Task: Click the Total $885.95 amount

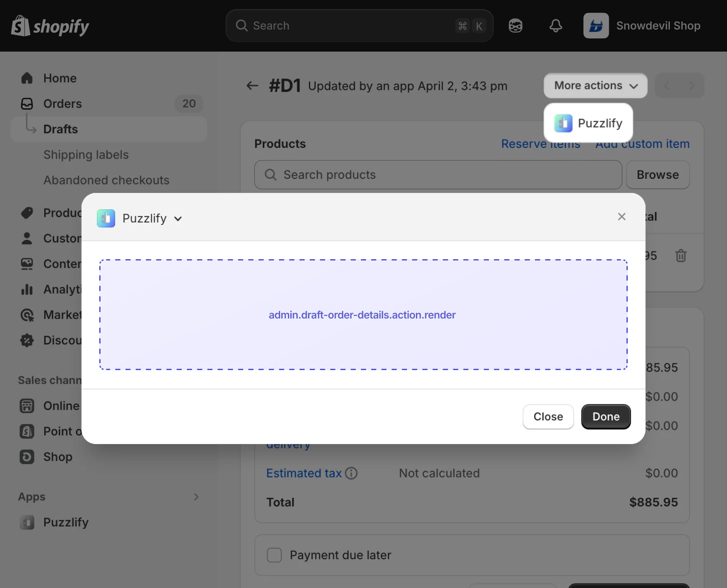Action: 653,502
